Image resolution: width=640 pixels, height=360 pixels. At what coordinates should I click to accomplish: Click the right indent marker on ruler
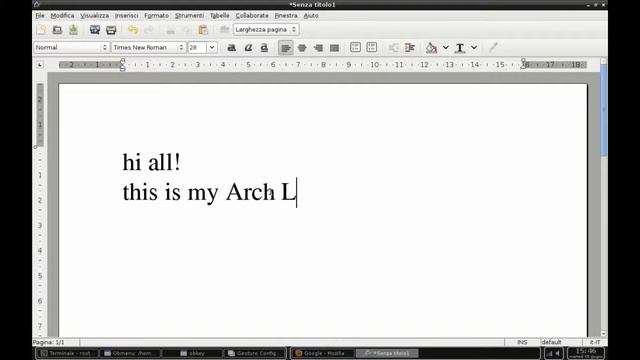pyautogui.click(x=524, y=64)
